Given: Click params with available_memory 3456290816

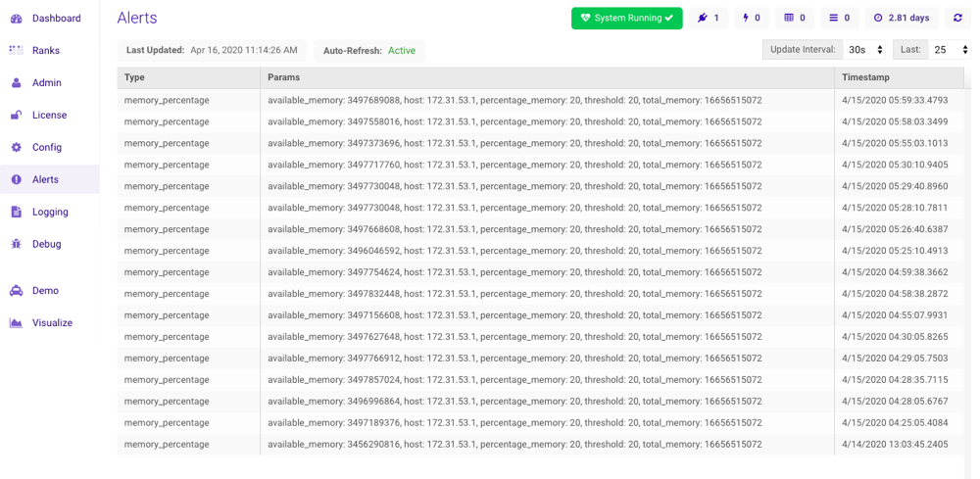Looking at the screenshot, I should [515, 444].
